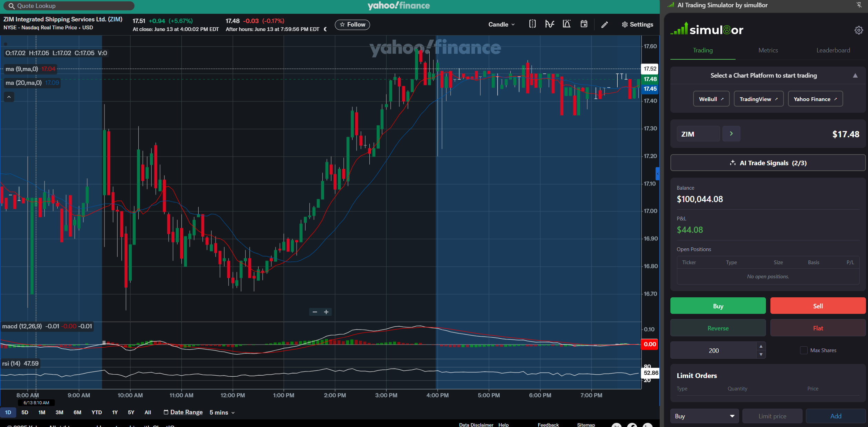This screenshot has width=868, height=427.
Task: Select the 1Y time range
Action: pyautogui.click(x=115, y=412)
